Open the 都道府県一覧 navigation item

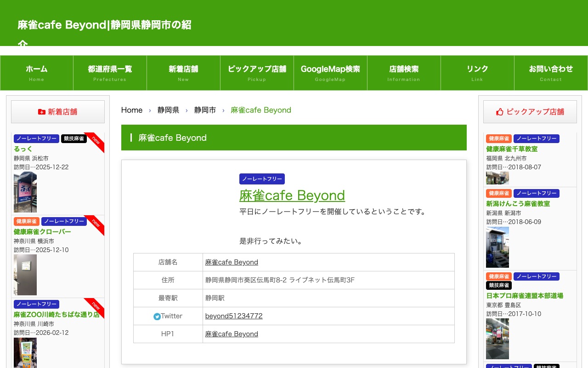(110, 73)
